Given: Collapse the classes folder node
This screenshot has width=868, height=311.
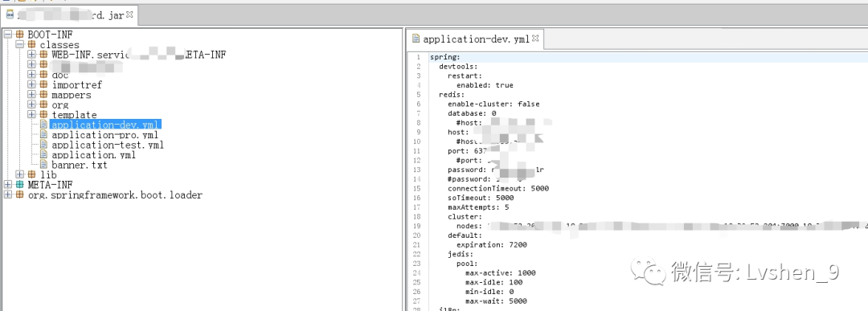Looking at the screenshot, I should pyautogui.click(x=19, y=45).
